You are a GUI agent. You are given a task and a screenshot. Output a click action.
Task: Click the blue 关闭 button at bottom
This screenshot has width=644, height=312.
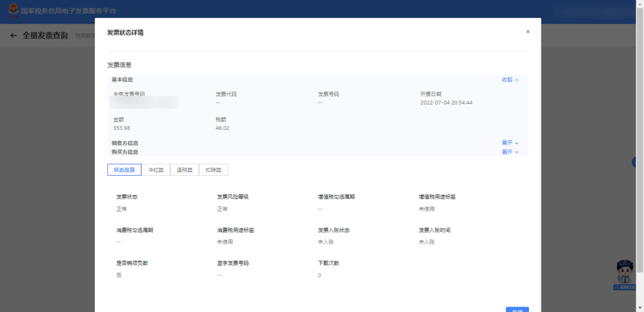tap(517, 309)
